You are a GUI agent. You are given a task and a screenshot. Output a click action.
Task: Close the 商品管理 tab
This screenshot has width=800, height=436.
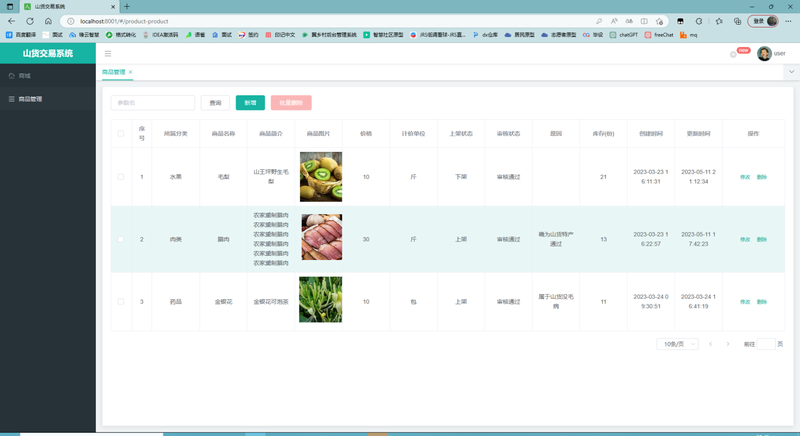coord(131,72)
